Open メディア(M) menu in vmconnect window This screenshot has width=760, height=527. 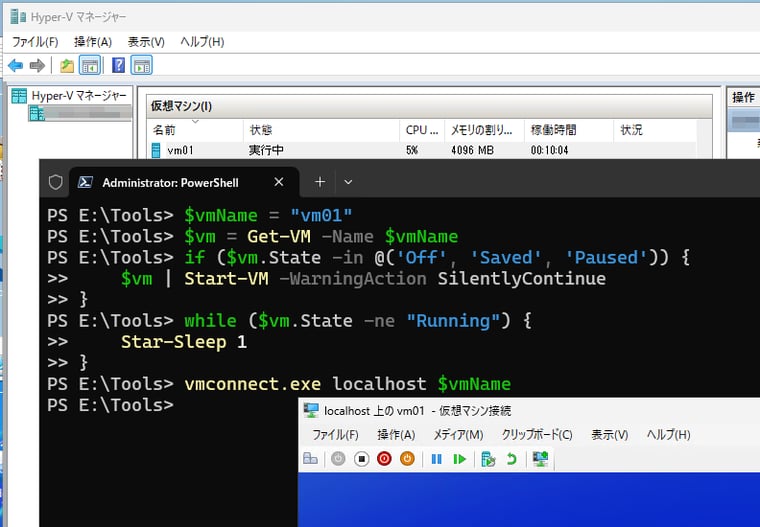click(459, 435)
